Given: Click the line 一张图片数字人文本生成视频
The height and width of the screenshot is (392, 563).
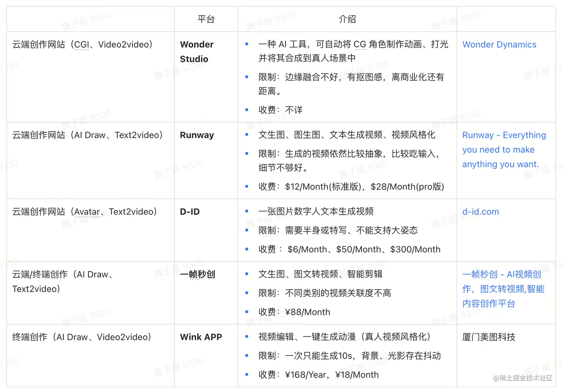Looking at the screenshot, I should click(316, 211).
